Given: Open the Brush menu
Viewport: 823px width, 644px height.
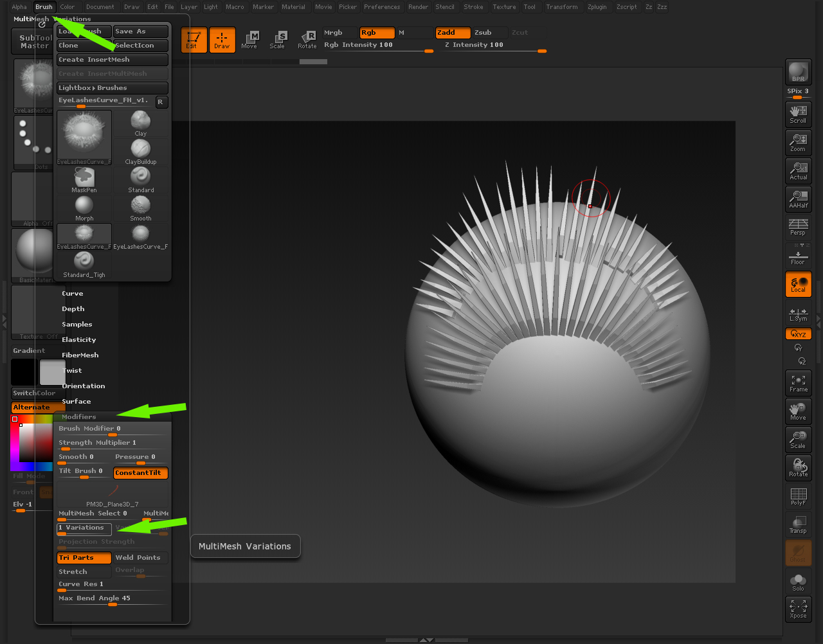Looking at the screenshot, I should coord(44,7).
